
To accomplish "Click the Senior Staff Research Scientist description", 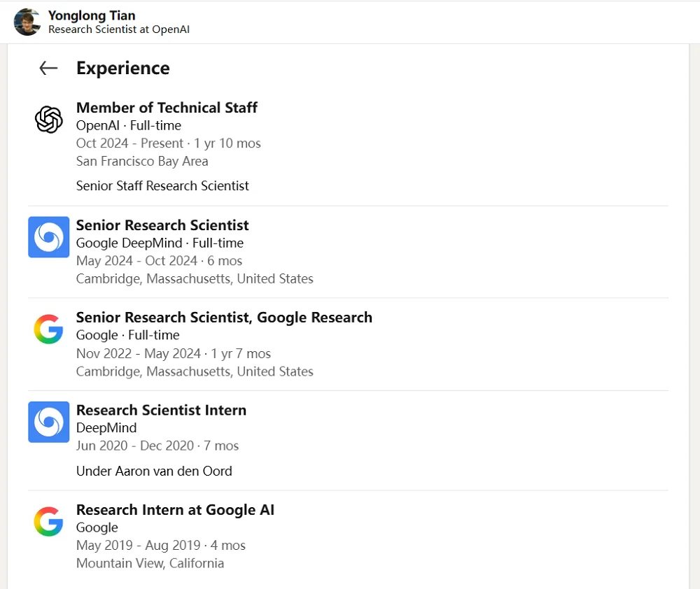I will [162, 185].
